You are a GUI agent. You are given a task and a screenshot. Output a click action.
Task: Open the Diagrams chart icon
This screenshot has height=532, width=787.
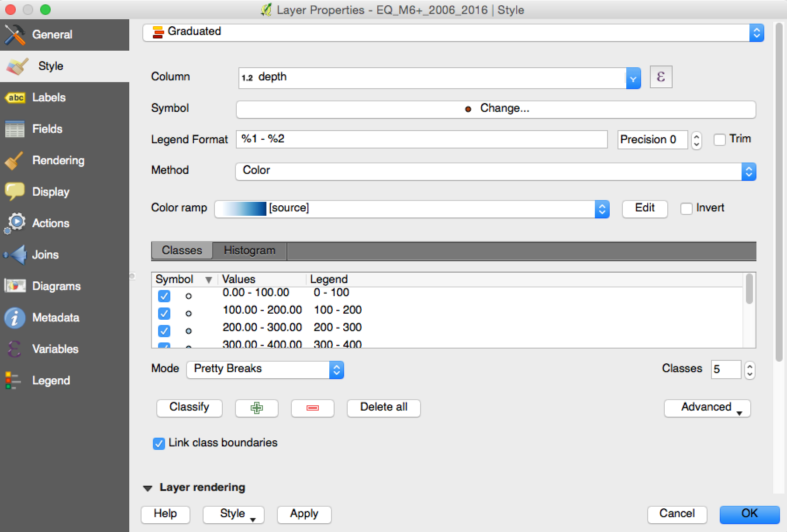15,286
